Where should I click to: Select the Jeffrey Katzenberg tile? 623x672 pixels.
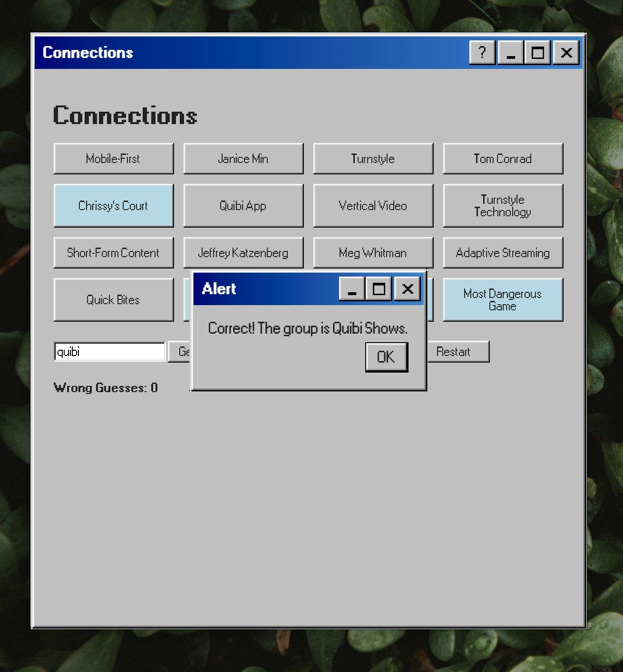point(243,253)
